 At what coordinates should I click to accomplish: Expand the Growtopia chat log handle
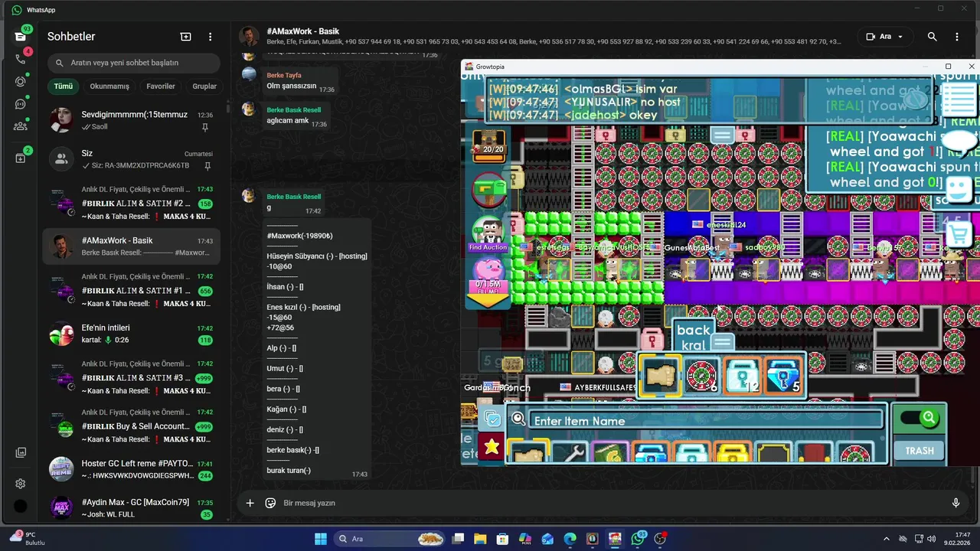coord(722,135)
